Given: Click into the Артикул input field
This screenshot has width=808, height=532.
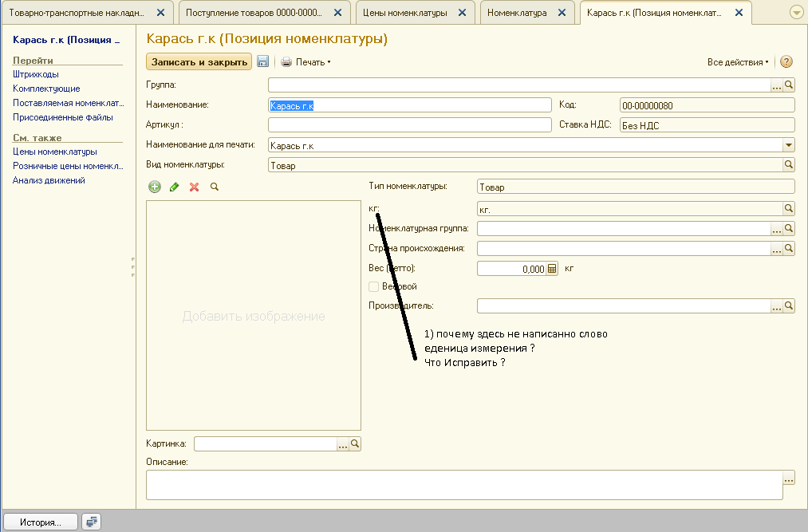Looking at the screenshot, I should coord(409,124).
